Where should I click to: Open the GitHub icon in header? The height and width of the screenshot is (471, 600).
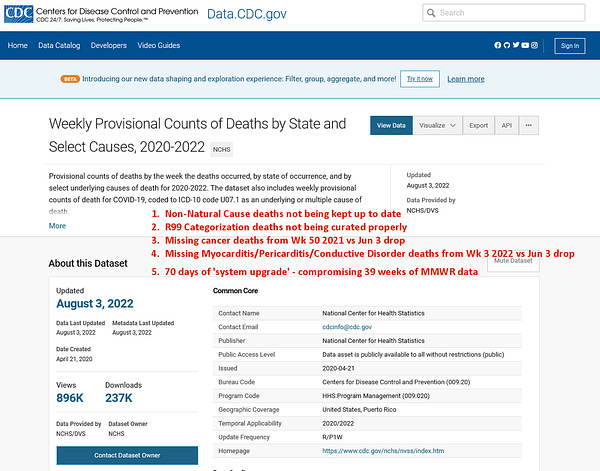[x=507, y=45]
